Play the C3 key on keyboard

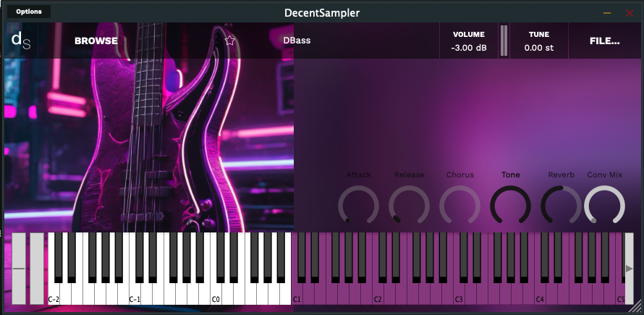click(x=459, y=294)
